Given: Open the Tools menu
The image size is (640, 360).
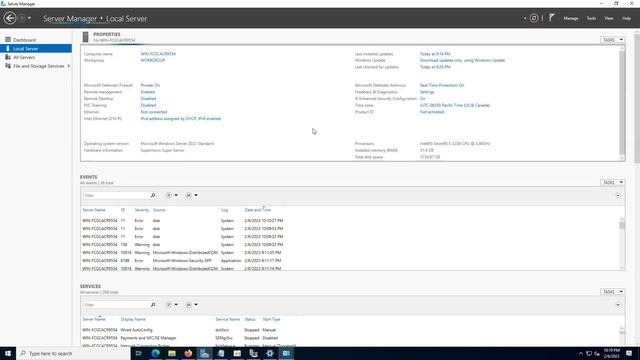Looking at the screenshot, I should coord(591,18).
